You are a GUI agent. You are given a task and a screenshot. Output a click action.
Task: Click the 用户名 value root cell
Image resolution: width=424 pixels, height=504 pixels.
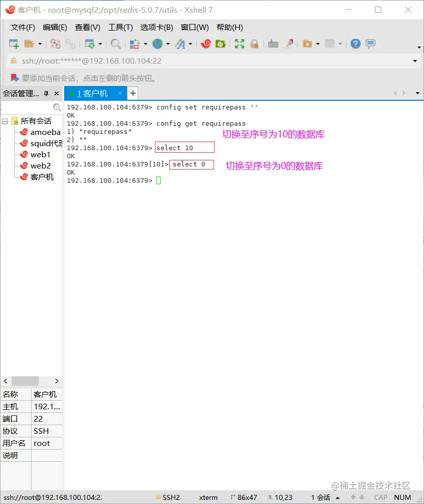click(47, 443)
